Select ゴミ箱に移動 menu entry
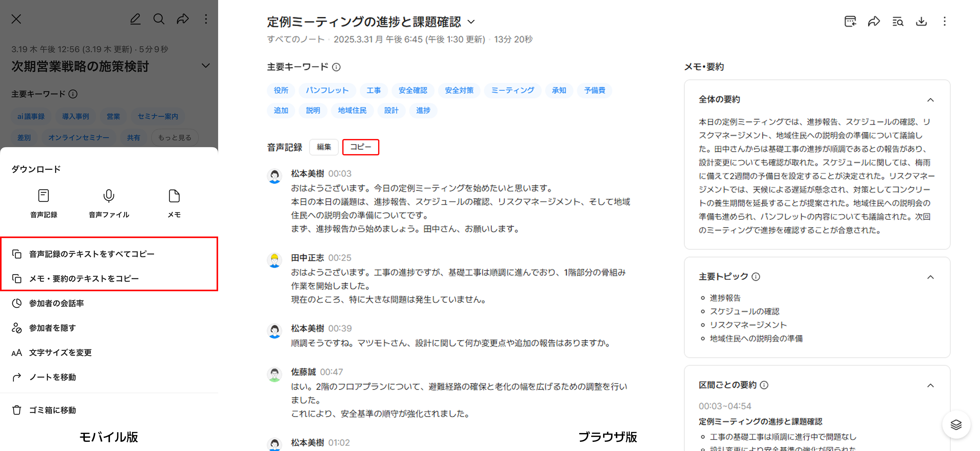 [x=52, y=410]
